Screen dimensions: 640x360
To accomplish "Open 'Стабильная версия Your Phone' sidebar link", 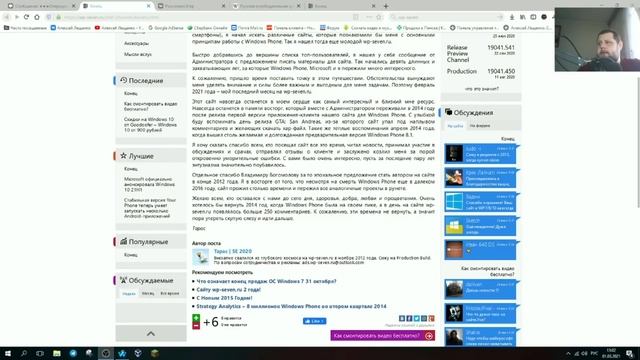I will (150, 208).
